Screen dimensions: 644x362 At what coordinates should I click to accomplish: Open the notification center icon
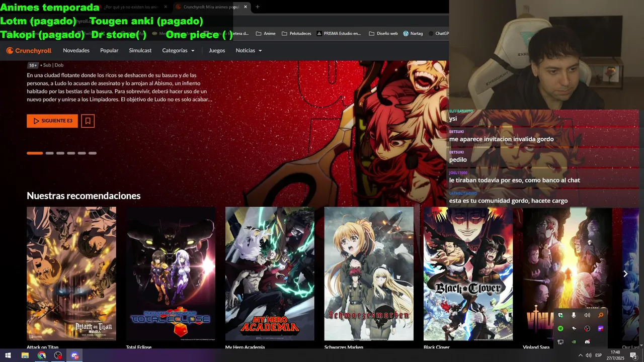633,355
